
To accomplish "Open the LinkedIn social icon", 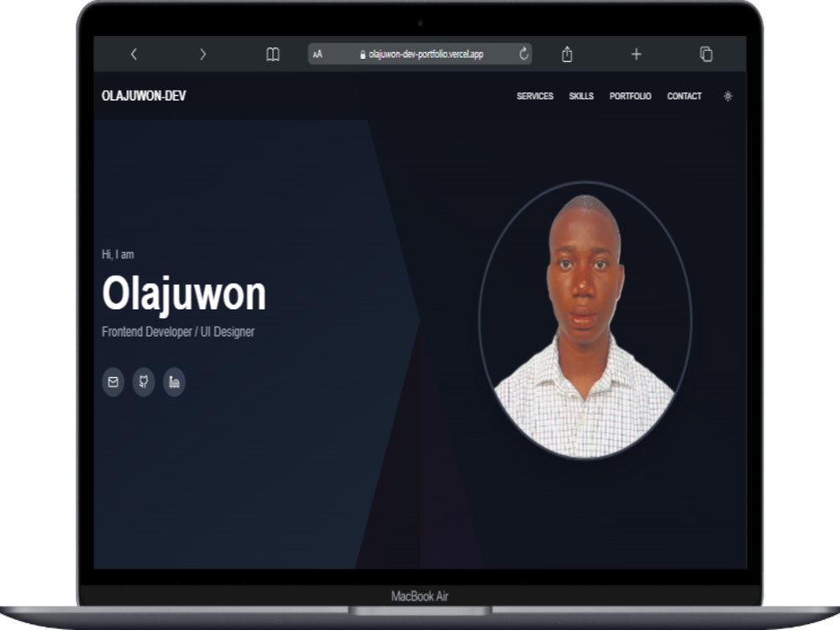I will [x=174, y=382].
